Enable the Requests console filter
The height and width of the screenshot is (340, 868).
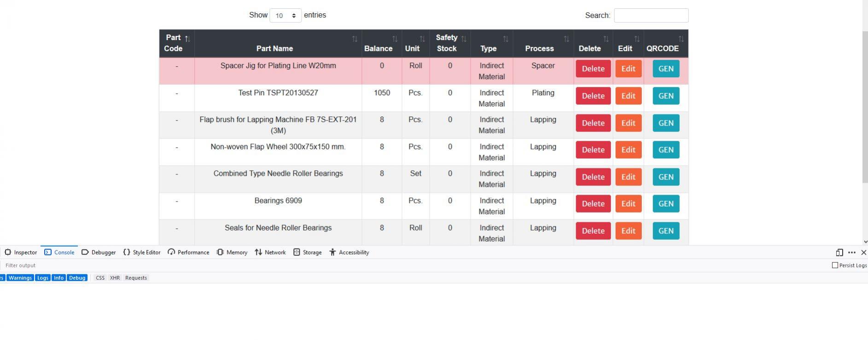136,278
